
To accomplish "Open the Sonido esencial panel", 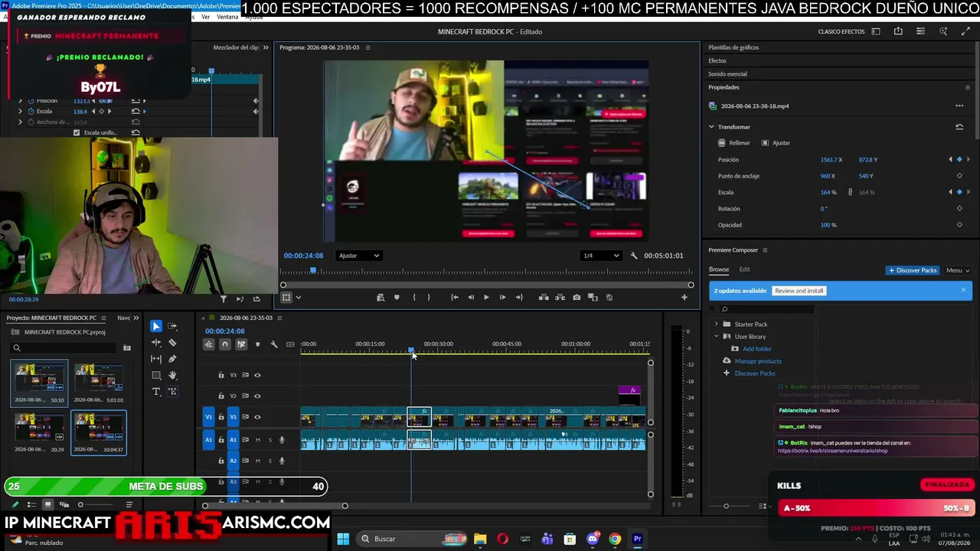I will (727, 74).
